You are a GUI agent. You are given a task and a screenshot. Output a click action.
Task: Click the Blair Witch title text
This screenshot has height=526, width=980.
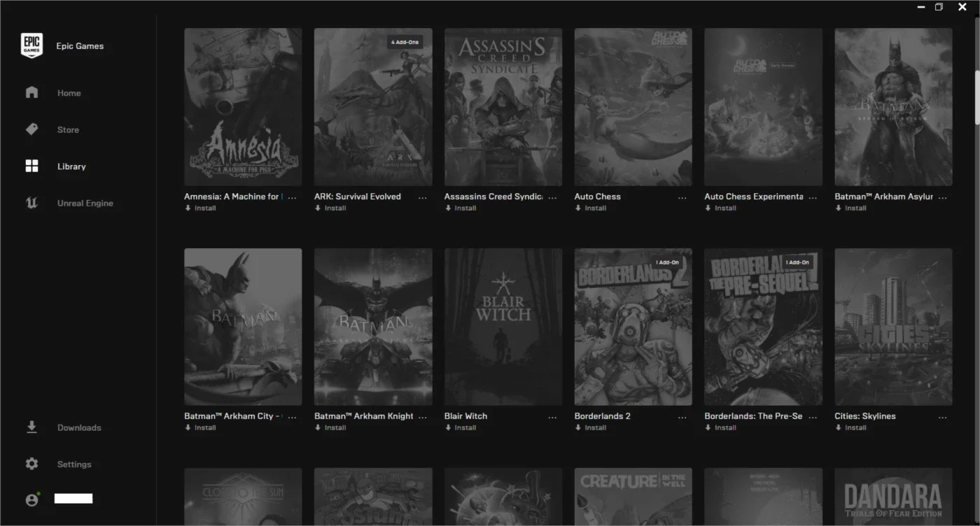coord(465,416)
